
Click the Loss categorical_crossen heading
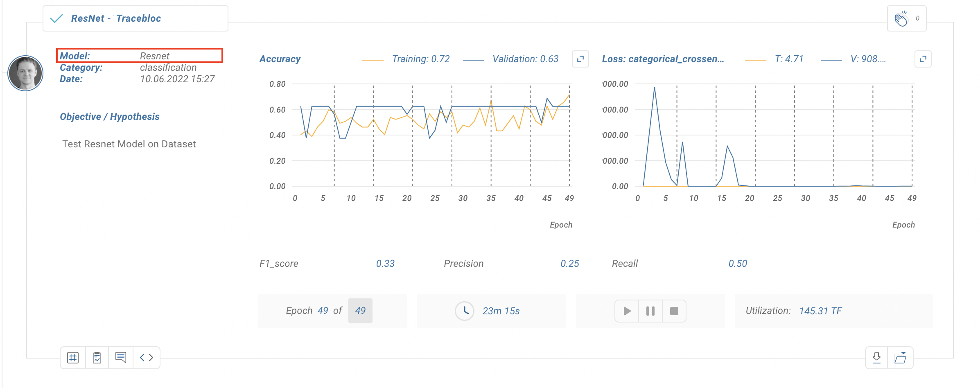point(663,59)
